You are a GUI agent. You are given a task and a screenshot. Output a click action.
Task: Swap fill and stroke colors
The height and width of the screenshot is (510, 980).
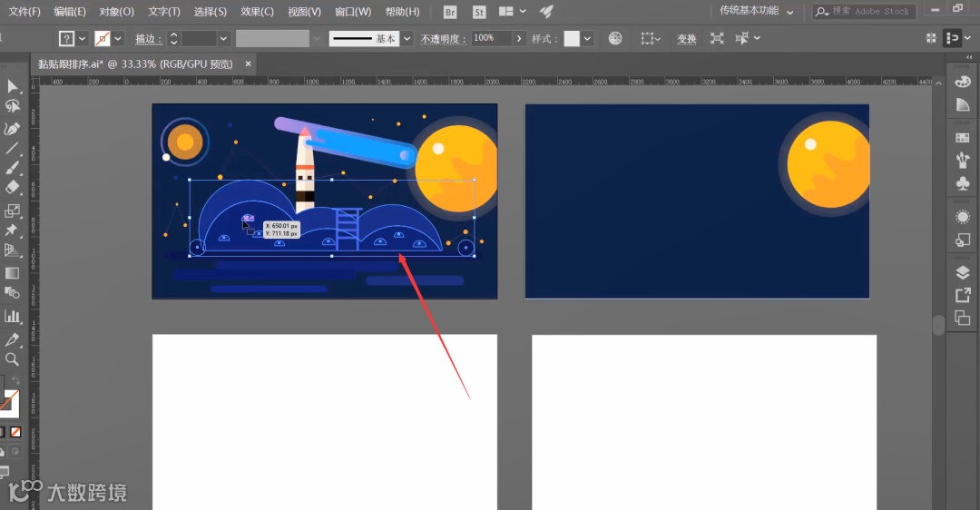pyautogui.click(x=15, y=380)
